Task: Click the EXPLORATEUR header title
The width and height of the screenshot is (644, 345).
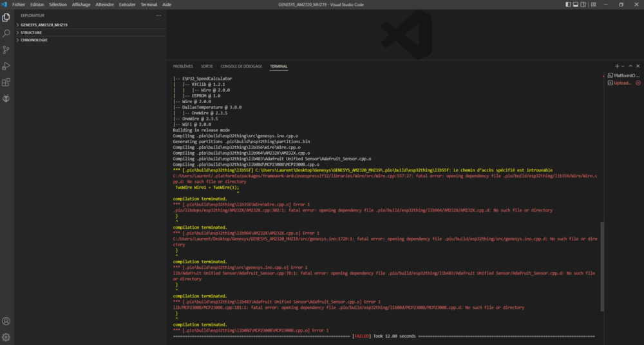Action: (32, 15)
